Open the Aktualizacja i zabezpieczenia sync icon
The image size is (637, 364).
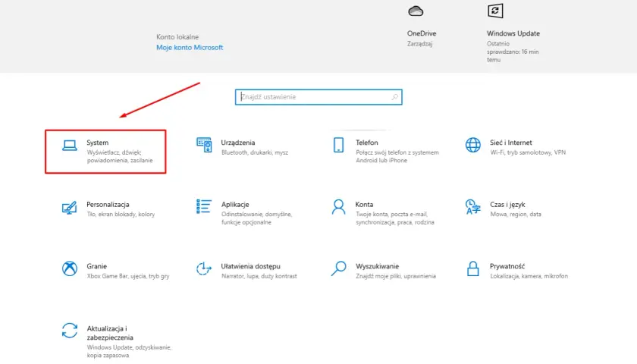coord(70,331)
